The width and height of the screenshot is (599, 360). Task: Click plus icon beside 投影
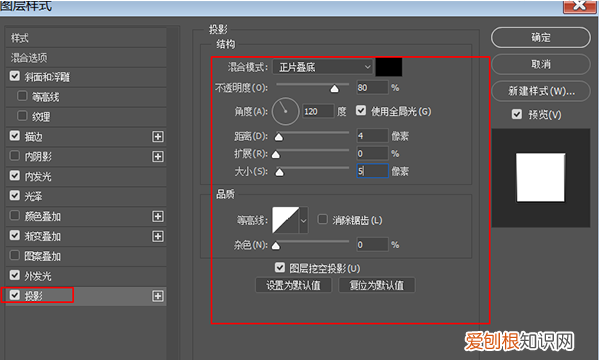point(158,296)
